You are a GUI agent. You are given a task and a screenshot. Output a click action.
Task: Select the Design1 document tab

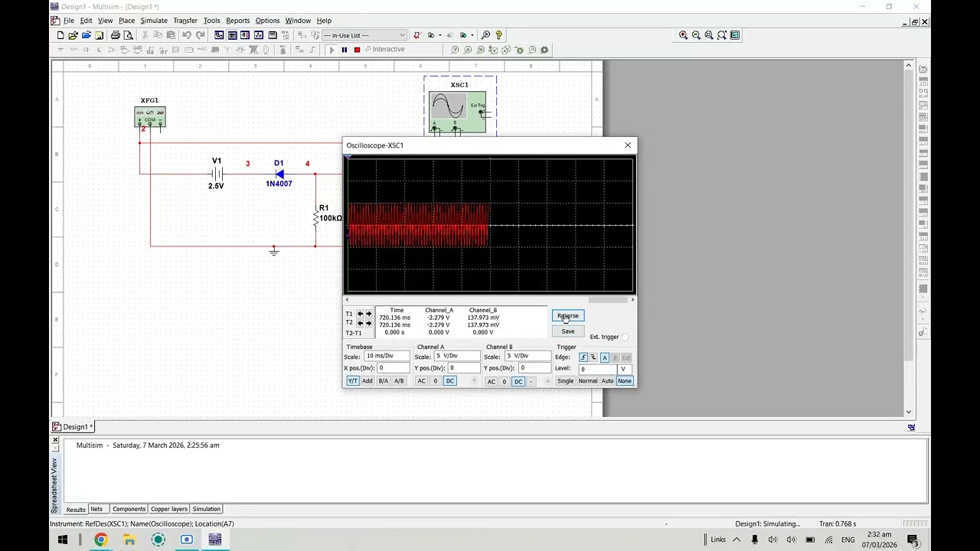click(73, 427)
